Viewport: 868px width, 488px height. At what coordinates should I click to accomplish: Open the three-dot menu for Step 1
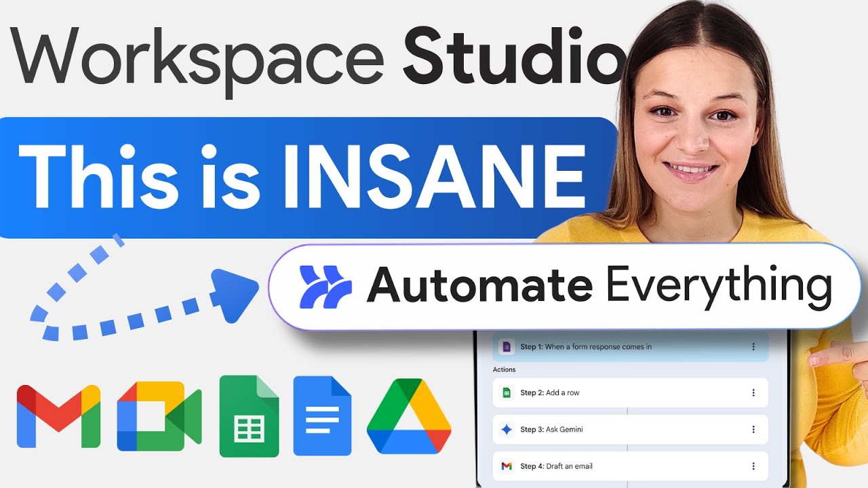click(x=753, y=347)
